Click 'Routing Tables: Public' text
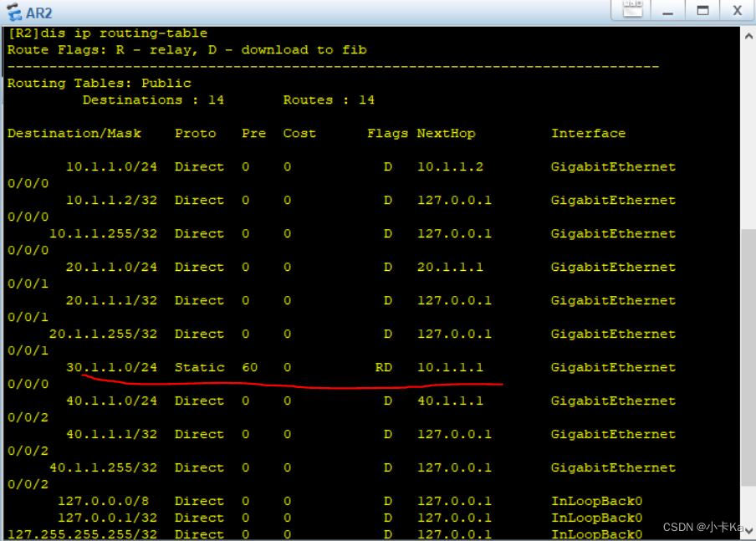Screen dimensions: 756x541 click(x=99, y=83)
